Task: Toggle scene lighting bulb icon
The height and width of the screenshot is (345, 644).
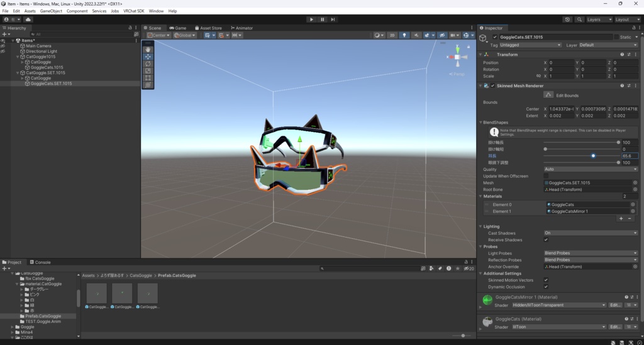Action: (404, 35)
